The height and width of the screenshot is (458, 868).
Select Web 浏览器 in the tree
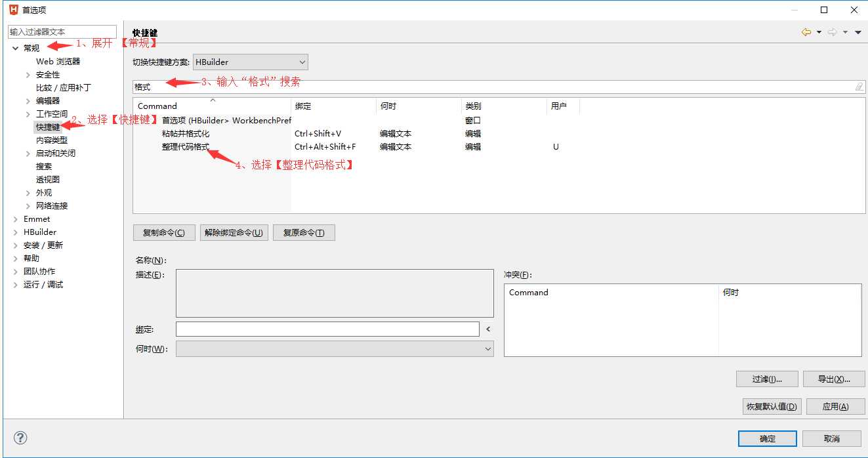(58, 61)
